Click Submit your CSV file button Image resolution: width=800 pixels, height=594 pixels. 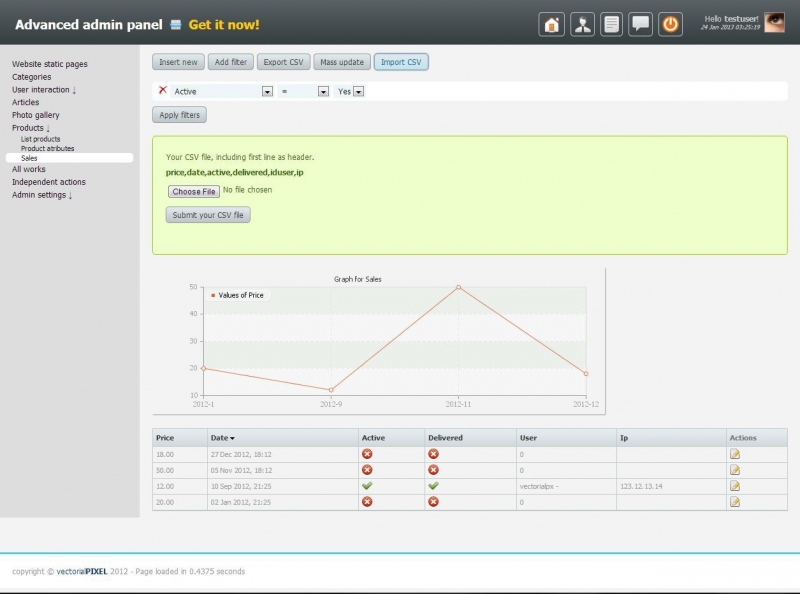click(208, 215)
